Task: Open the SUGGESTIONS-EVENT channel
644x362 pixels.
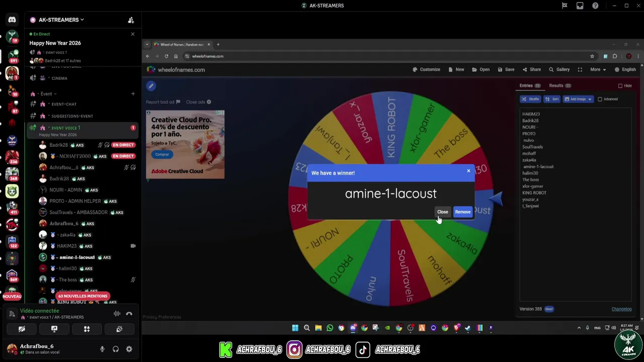Action: point(72,116)
